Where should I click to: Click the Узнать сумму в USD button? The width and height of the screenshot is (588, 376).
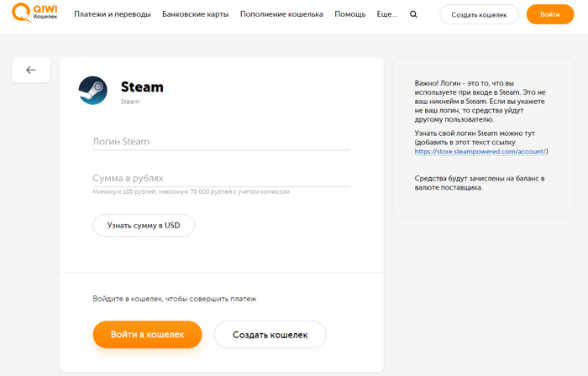(144, 226)
